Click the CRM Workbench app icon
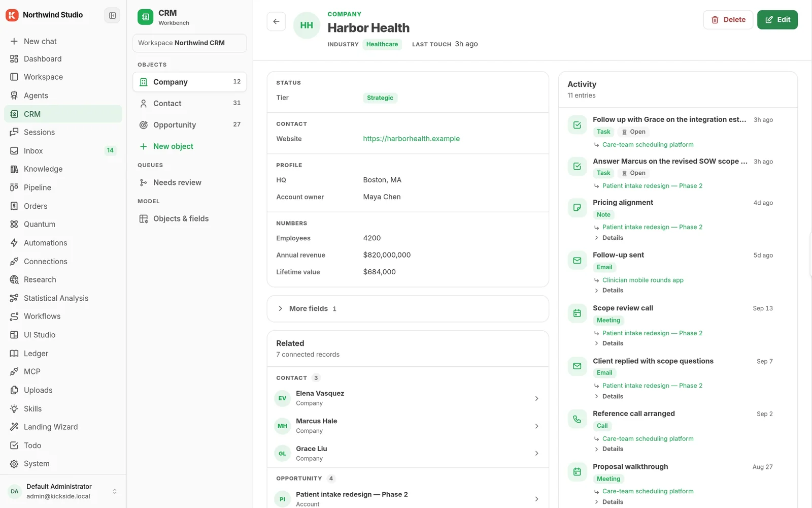This screenshot has width=812, height=508. 145,17
